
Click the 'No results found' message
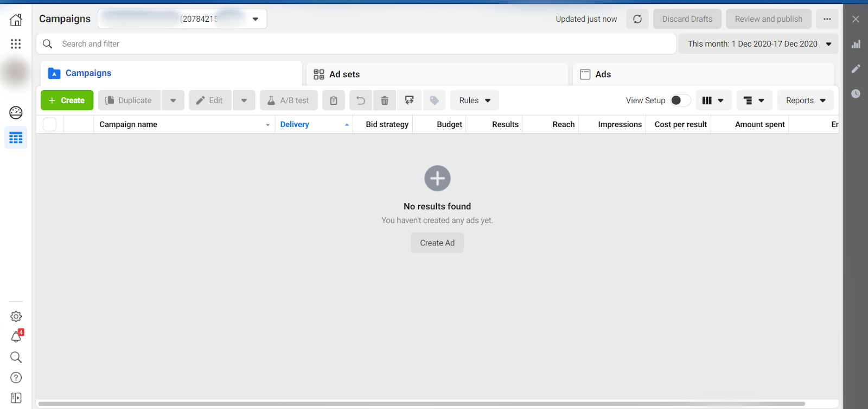pos(437,206)
